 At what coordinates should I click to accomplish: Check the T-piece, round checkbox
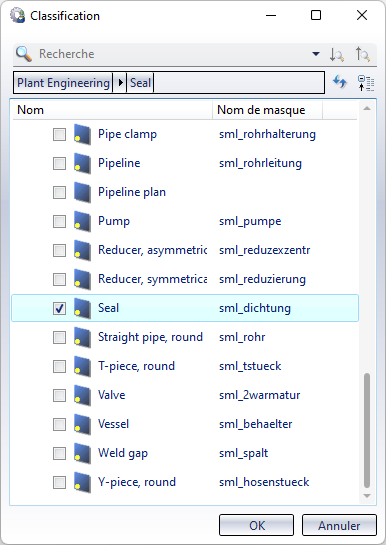[59, 366]
